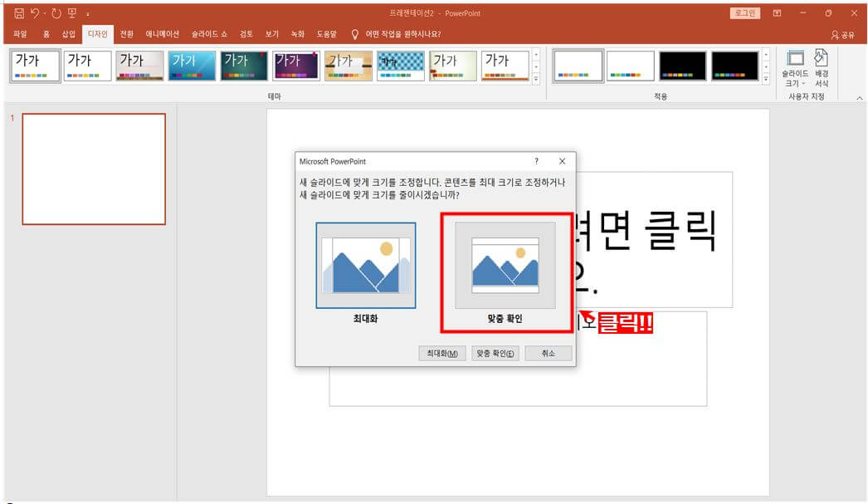This screenshot has height=504, width=868.
Task: Click the ribbon display options icon
Action: 777,13
